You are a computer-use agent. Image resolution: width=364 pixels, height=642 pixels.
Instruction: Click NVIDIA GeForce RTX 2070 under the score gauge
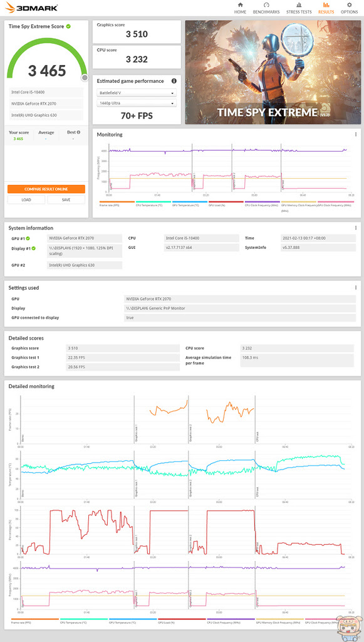point(46,103)
